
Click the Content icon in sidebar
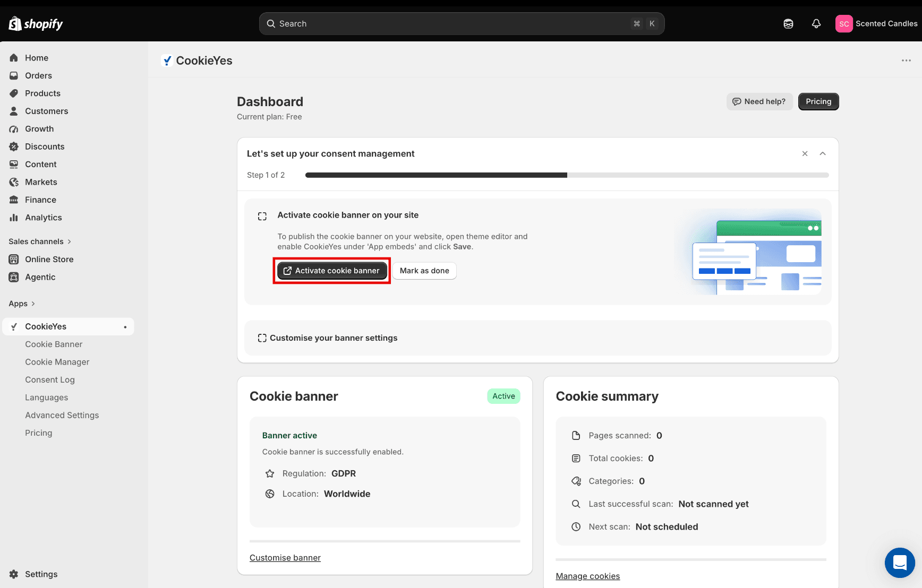(14, 165)
